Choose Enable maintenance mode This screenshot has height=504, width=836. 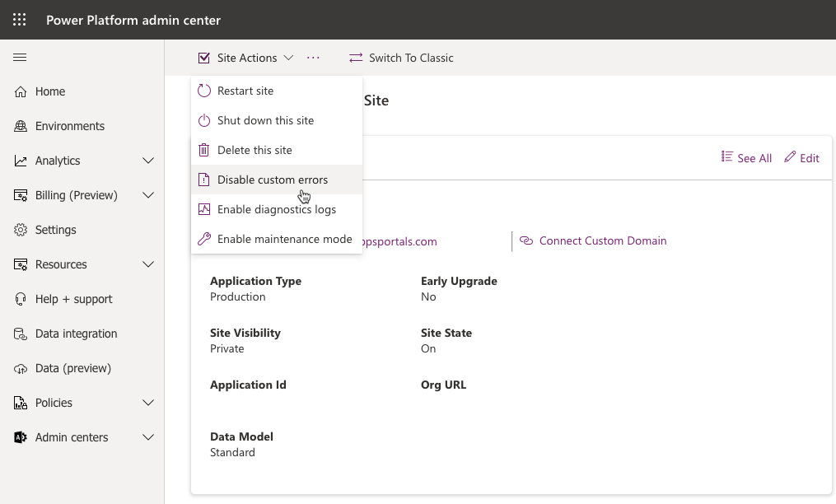[277, 239]
